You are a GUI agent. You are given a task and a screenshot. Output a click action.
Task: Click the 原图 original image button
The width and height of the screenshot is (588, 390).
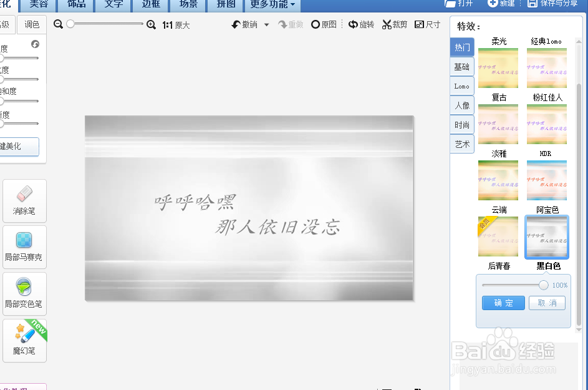click(x=324, y=24)
